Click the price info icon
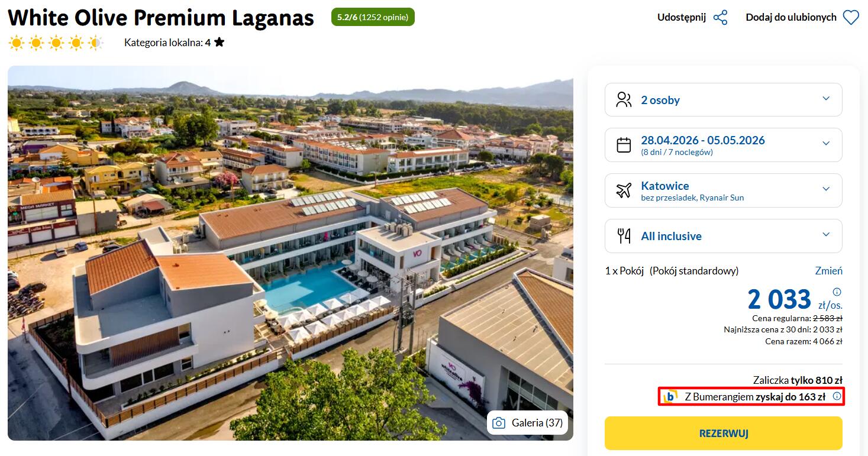 click(x=837, y=292)
